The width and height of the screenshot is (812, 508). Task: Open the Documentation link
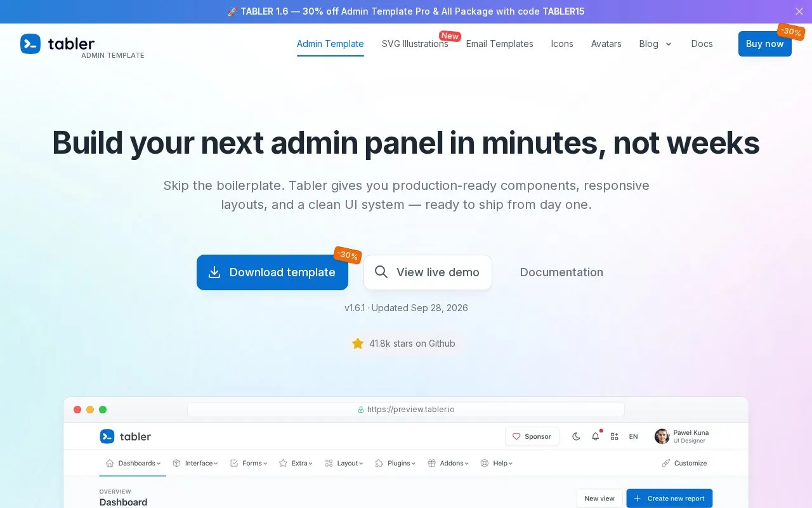click(561, 272)
